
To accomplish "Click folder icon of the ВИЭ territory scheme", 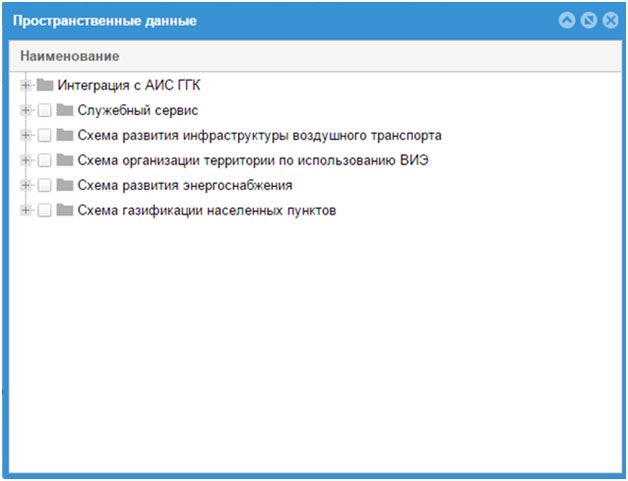I will 65,160.
